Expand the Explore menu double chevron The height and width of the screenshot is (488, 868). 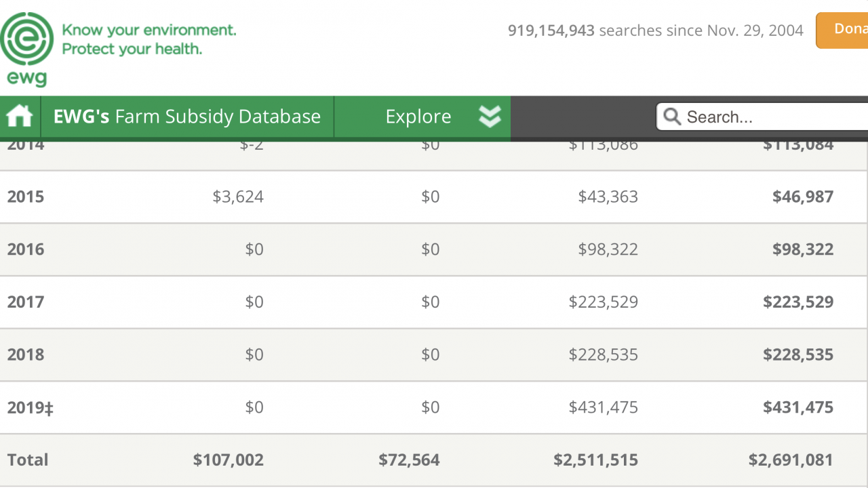490,117
